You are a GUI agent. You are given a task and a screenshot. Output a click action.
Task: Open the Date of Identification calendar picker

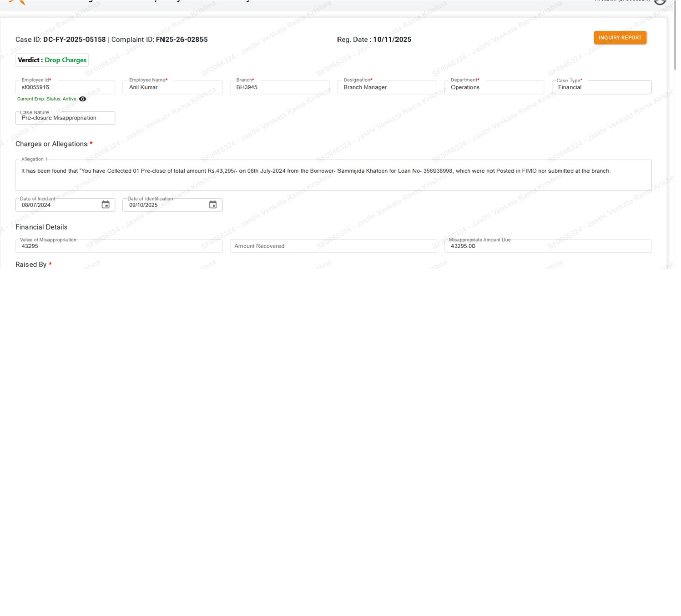pyautogui.click(x=213, y=205)
